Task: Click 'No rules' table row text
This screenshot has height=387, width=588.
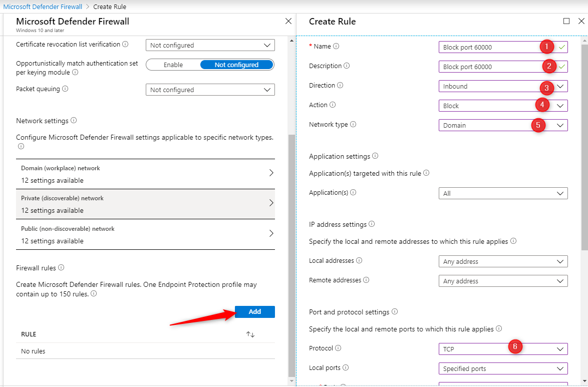Action: tap(33, 351)
